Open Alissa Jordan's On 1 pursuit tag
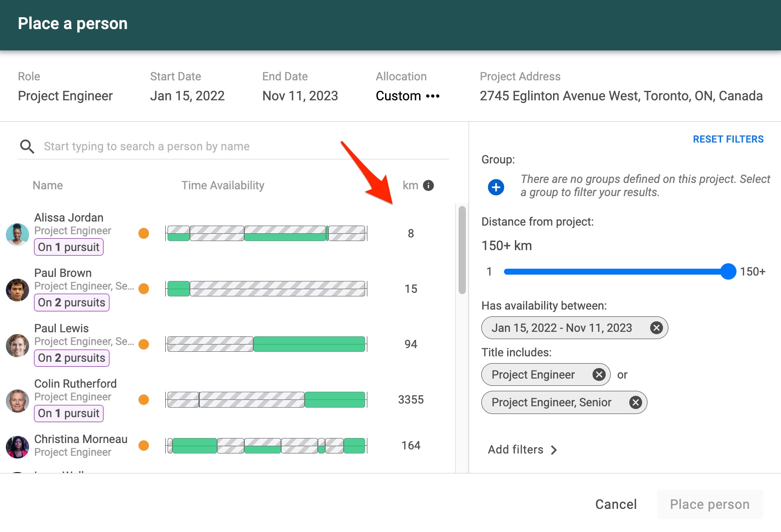 pos(69,247)
